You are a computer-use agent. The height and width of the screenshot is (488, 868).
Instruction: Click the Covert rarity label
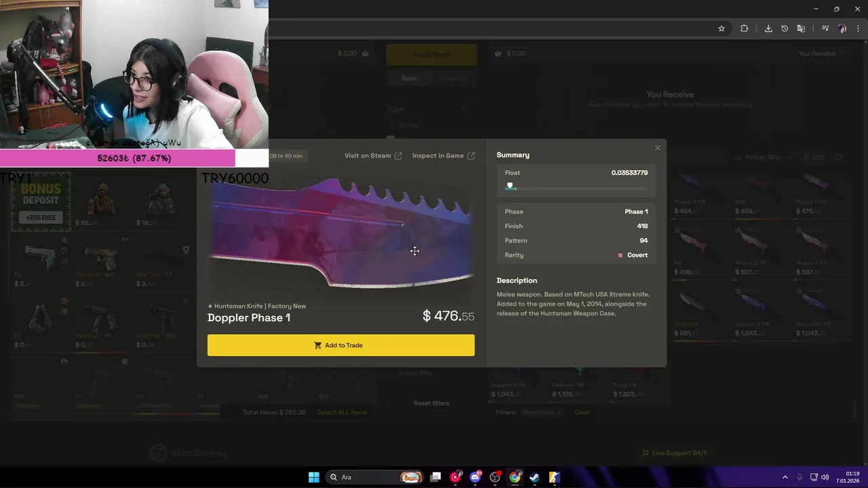click(x=637, y=256)
